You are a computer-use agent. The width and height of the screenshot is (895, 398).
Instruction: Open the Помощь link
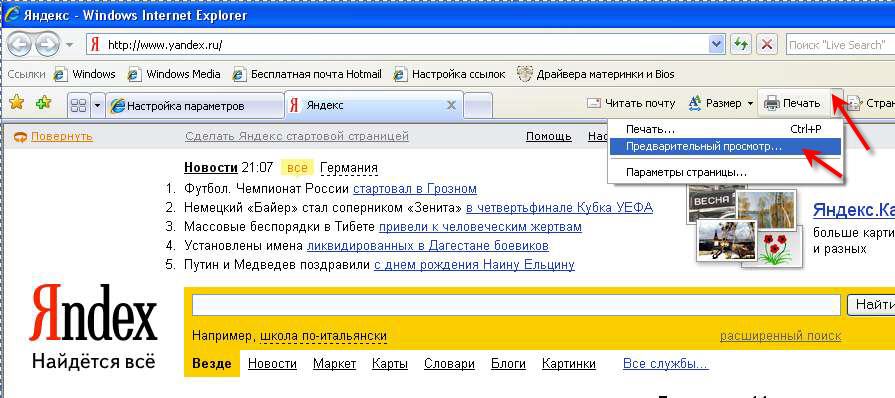[549, 136]
